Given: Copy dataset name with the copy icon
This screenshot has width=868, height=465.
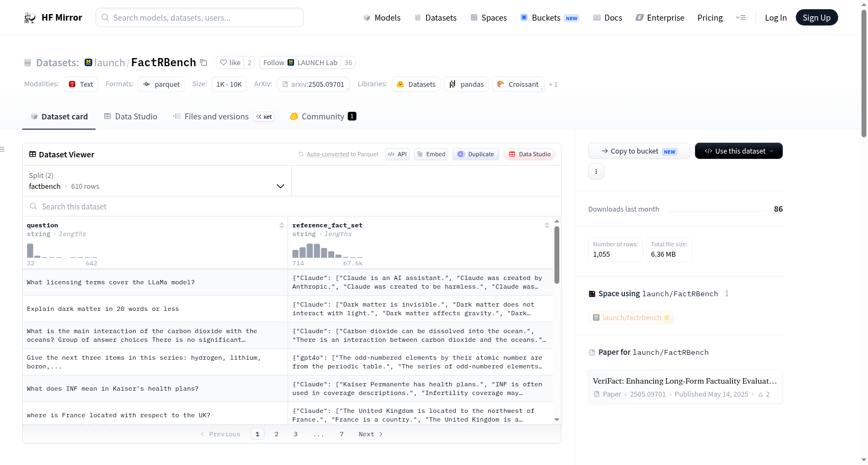Looking at the screenshot, I should [x=203, y=62].
